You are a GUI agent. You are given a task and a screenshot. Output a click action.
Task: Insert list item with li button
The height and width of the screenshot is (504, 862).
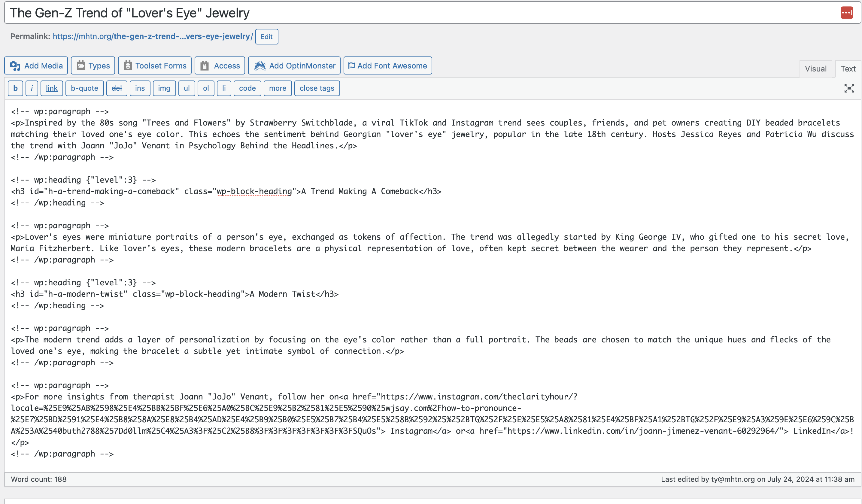[x=224, y=88]
